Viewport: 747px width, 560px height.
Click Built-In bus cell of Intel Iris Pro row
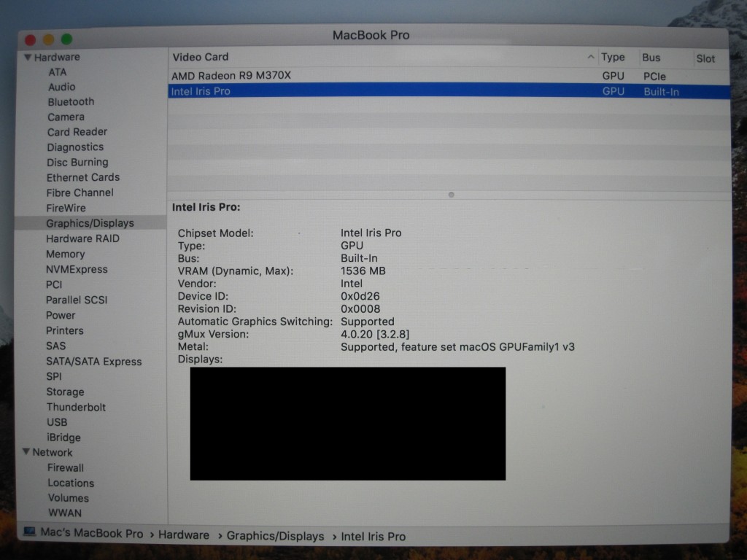[x=661, y=92]
